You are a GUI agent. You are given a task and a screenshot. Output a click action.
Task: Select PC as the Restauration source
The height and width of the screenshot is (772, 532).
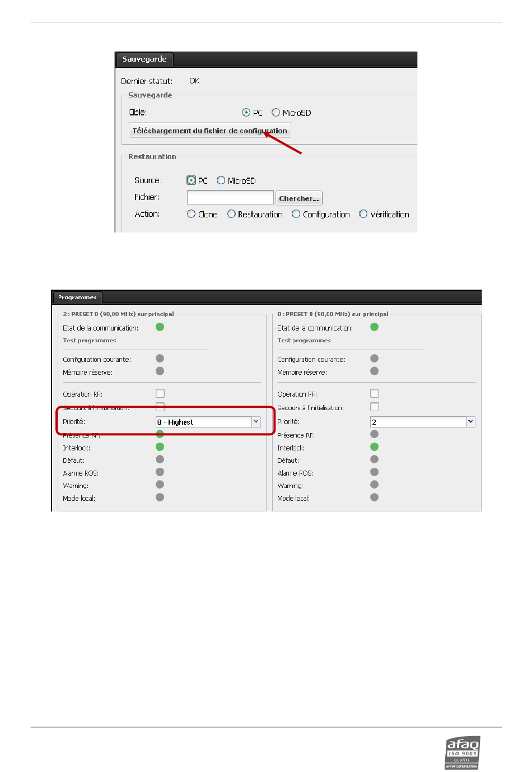(192, 180)
